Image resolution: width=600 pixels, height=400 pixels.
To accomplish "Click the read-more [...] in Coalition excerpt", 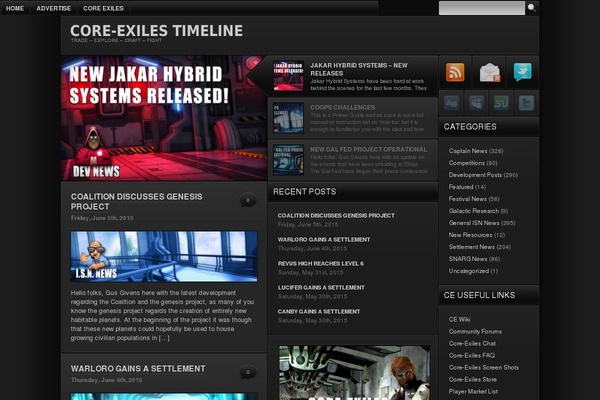I will click(164, 338).
